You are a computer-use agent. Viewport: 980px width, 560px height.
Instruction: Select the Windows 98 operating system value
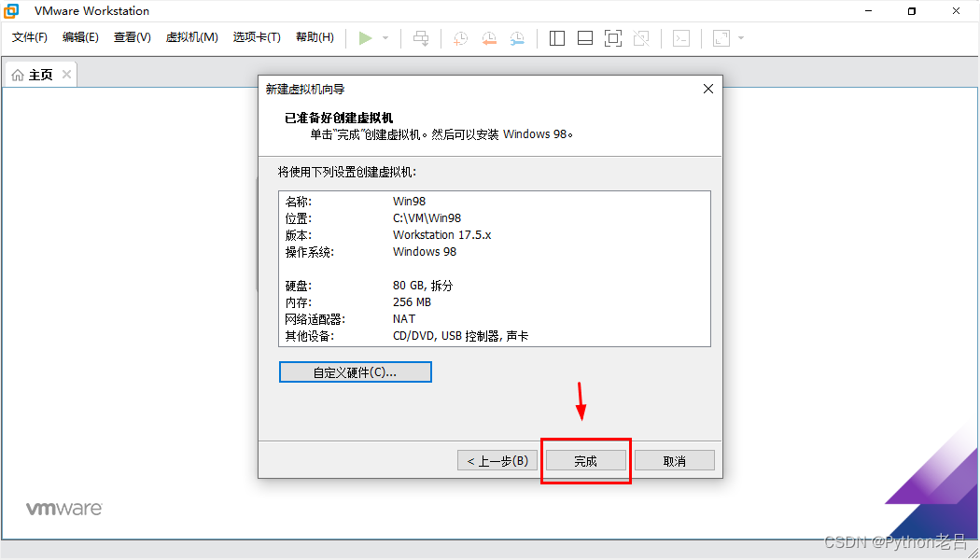[x=425, y=252]
